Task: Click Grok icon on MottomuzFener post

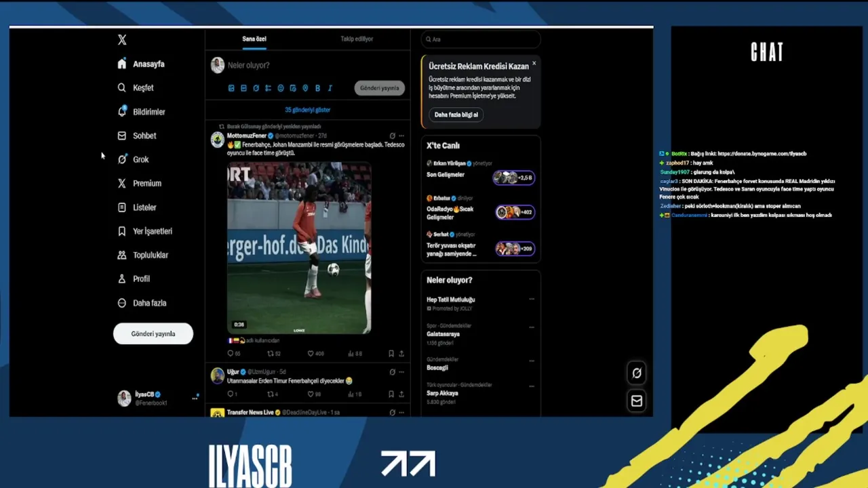Action: coord(392,136)
